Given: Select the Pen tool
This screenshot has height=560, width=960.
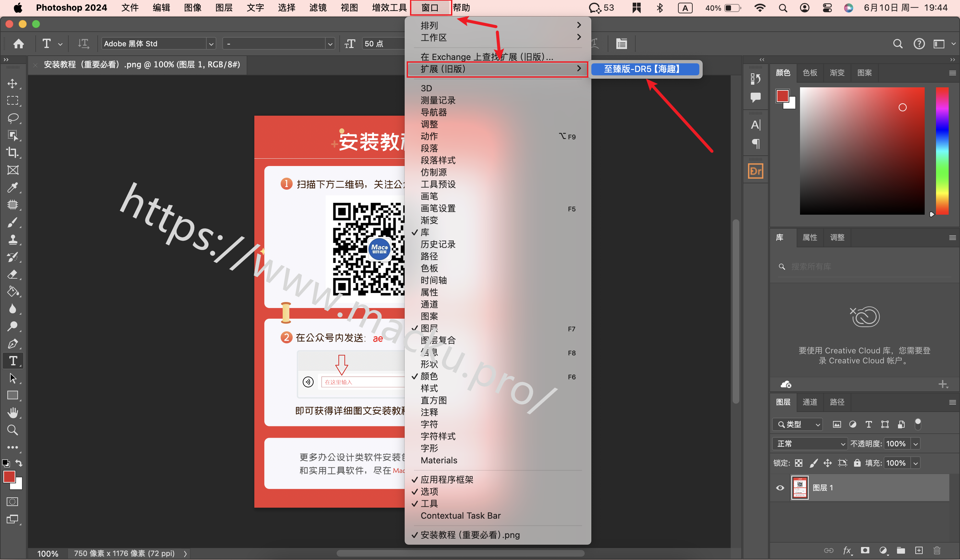Looking at the screenshot, I should coord(13,344).
